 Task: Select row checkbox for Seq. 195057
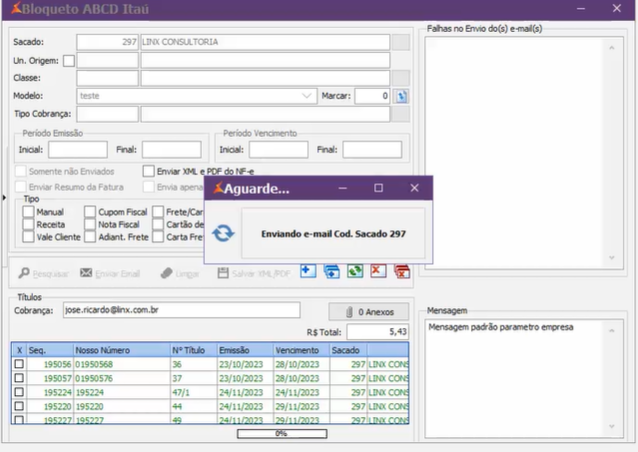(x=19, y=378)
